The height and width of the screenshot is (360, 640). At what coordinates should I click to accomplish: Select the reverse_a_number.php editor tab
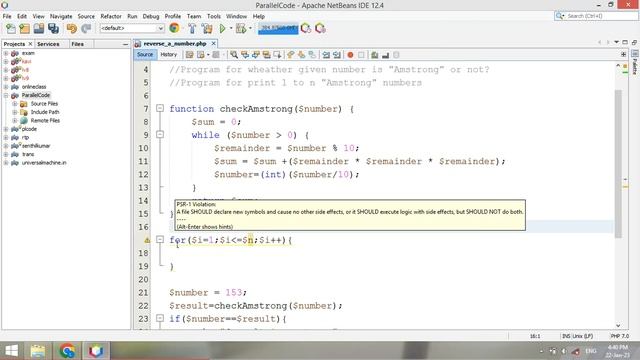pos(175,43)
